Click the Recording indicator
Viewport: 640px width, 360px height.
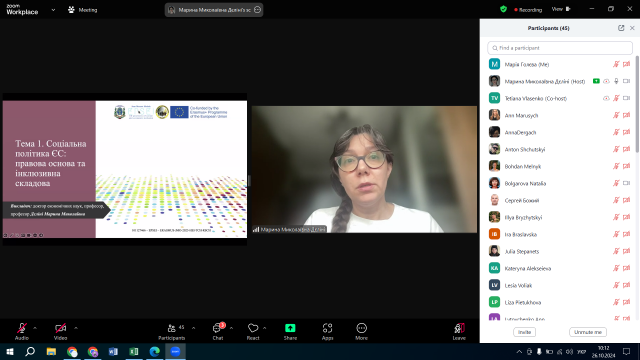(x=528, y=9)
